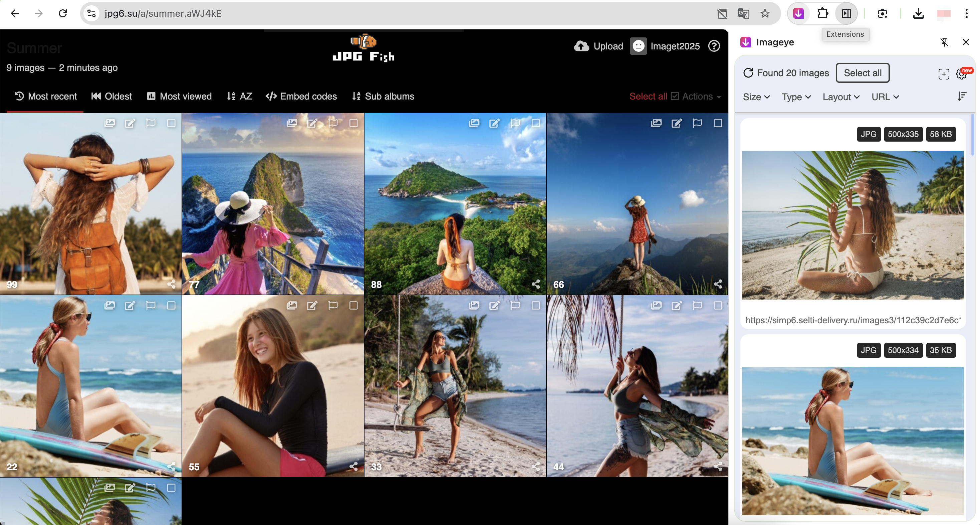Toggle the album Select all checkbox
This screenshot has width=980, height=525.
tap(675, 96)
